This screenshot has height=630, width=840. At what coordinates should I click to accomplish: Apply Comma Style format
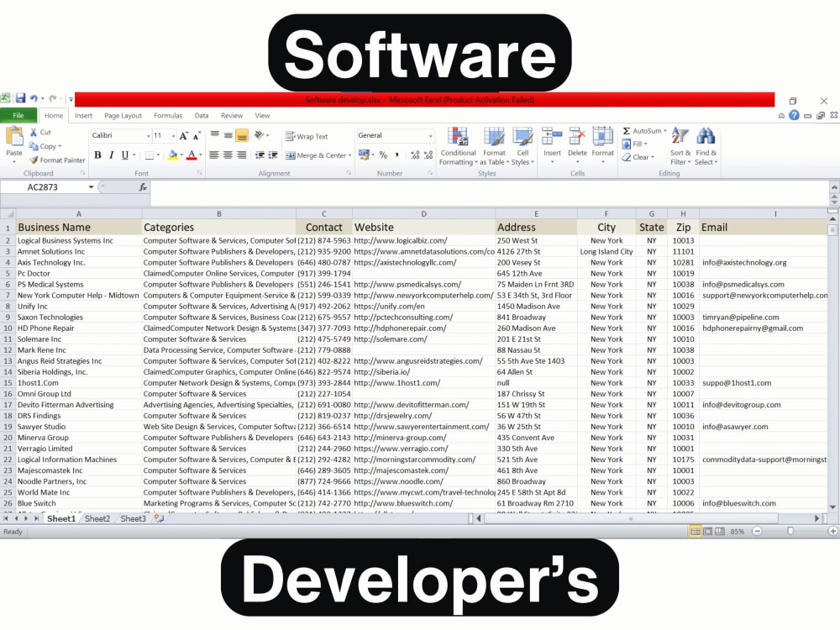point(397,155)
